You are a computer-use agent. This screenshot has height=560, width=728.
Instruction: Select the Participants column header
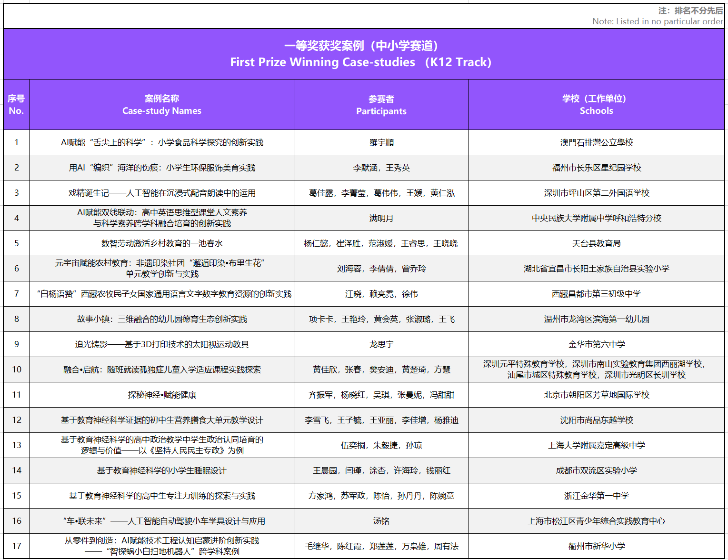(x=381, y=105)
